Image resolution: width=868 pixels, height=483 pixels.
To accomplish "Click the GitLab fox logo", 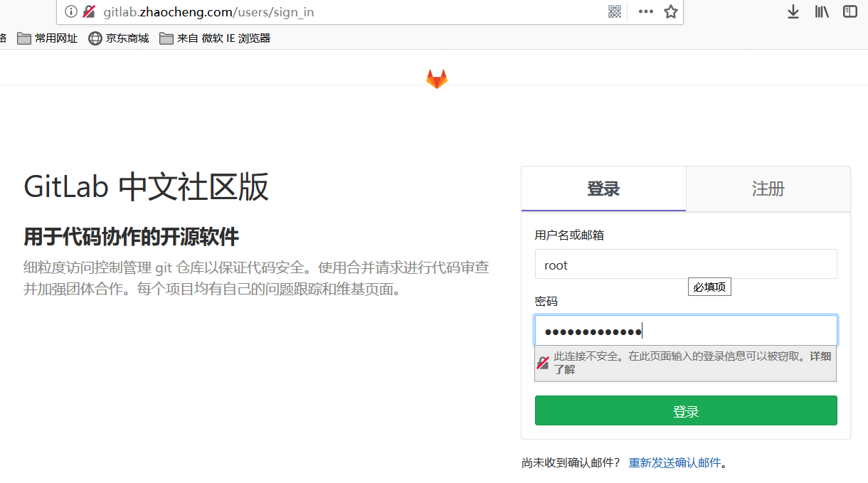I will [x=437, y=78].
